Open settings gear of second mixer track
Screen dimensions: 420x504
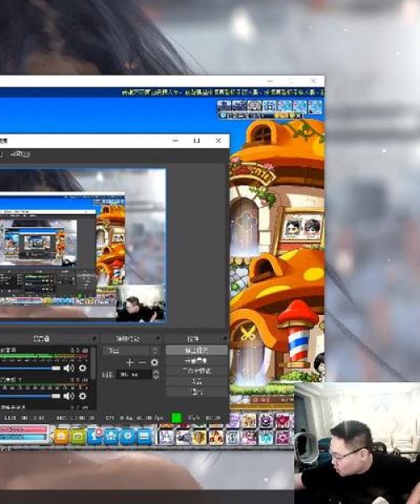pos(82,396)
